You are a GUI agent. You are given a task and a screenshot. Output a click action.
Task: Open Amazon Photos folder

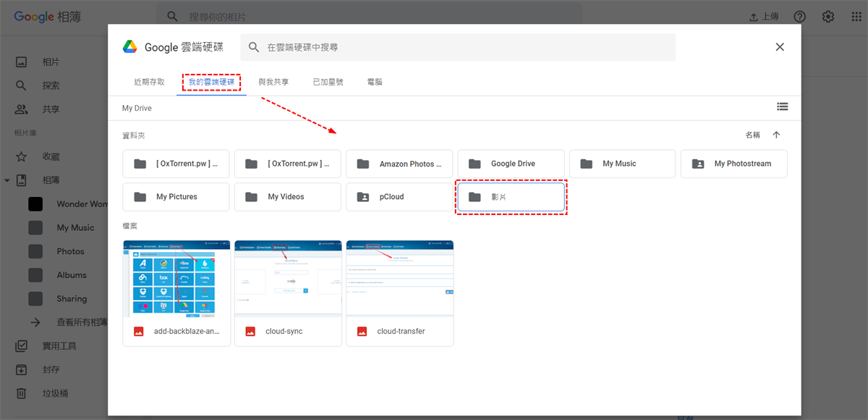coord(399,164)
